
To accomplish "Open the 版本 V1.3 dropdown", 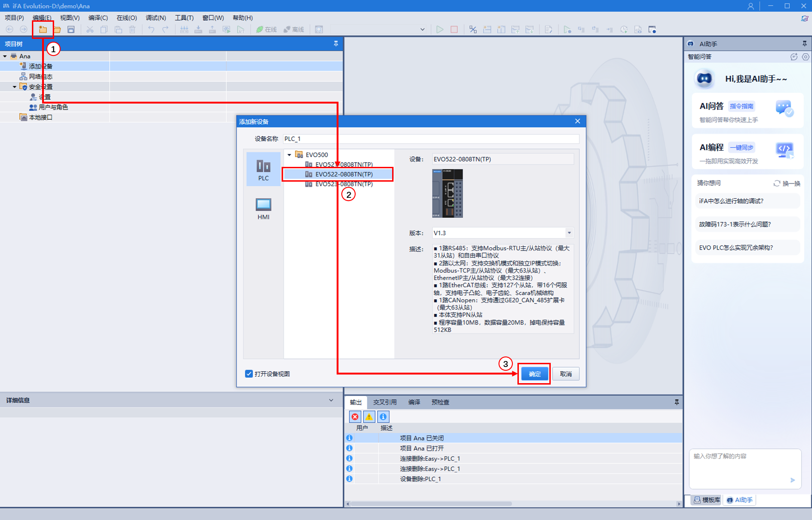I will [569, 233].
